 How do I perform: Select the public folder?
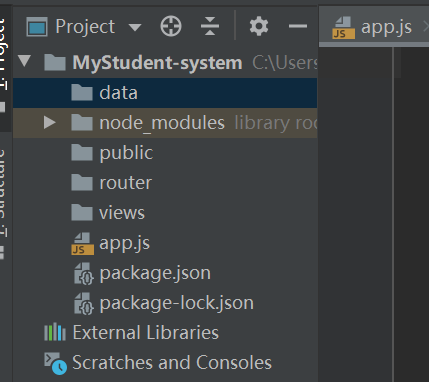click(x=165, y=153)
